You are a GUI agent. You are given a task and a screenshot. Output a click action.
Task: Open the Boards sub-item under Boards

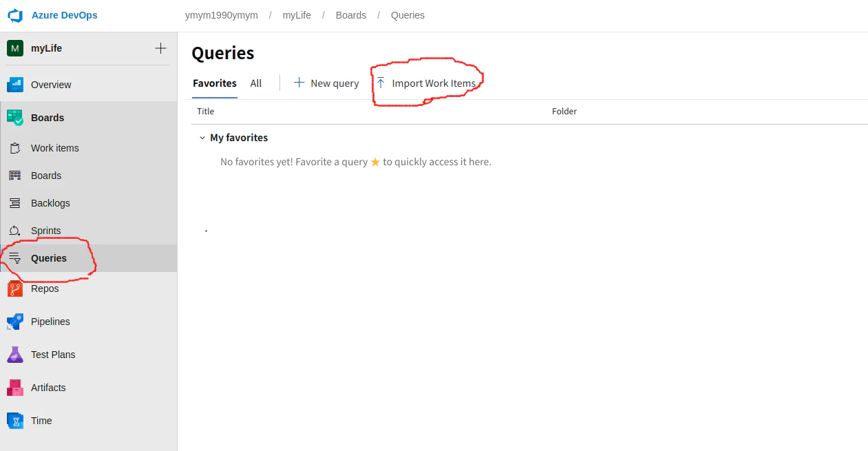point(46,176)
